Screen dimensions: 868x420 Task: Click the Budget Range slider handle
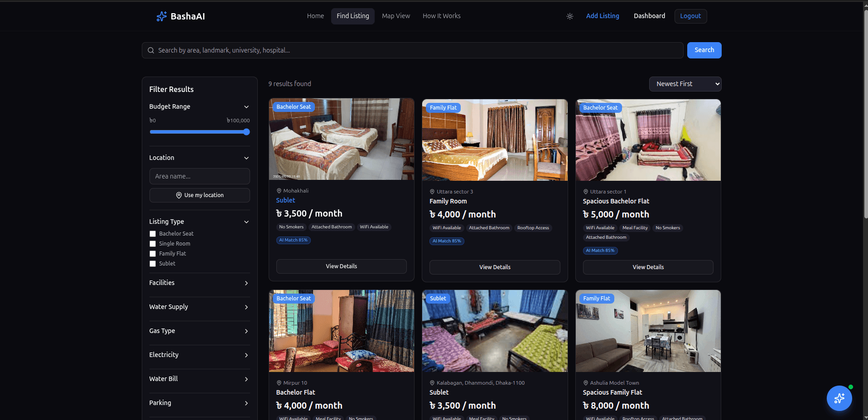[246, 132]
